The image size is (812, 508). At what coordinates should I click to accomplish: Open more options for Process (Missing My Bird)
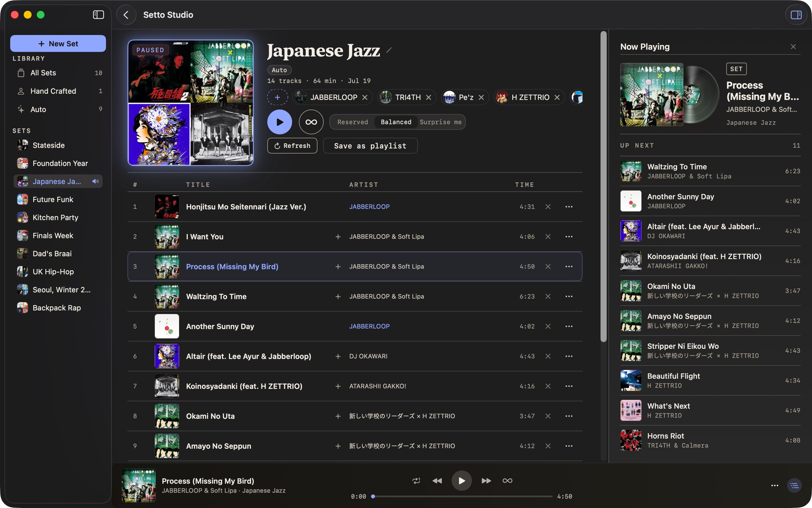point(569,267)
